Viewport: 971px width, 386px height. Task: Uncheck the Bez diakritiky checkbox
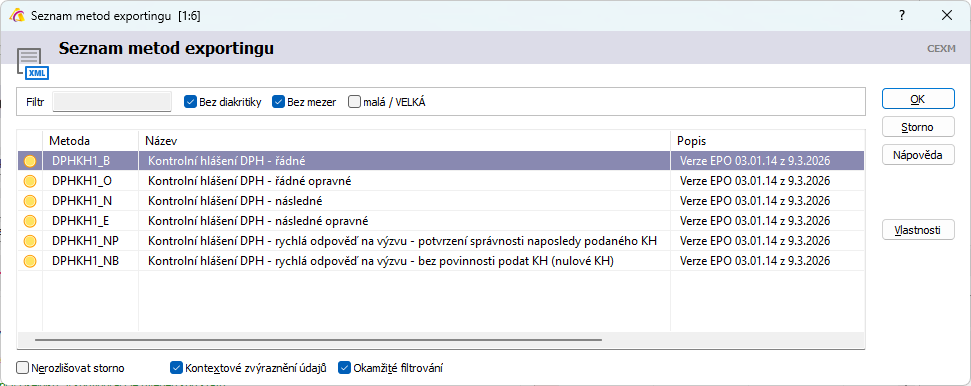190,102
